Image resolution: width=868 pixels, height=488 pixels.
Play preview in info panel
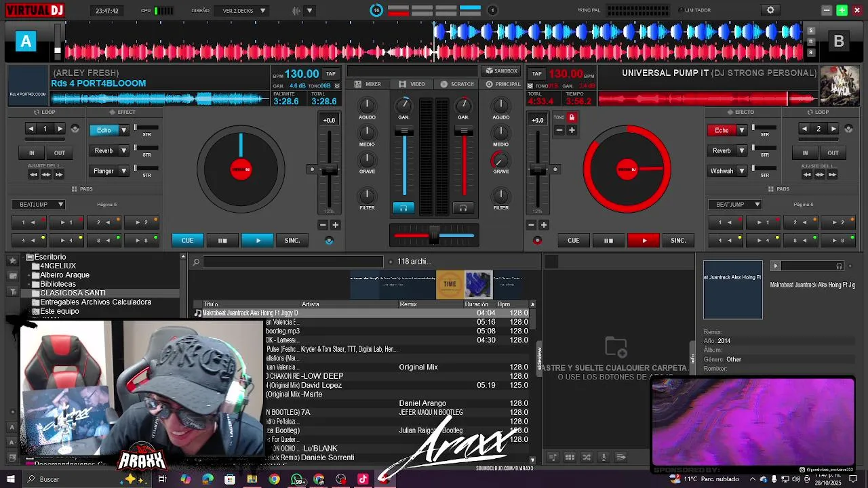click(776, 266)
